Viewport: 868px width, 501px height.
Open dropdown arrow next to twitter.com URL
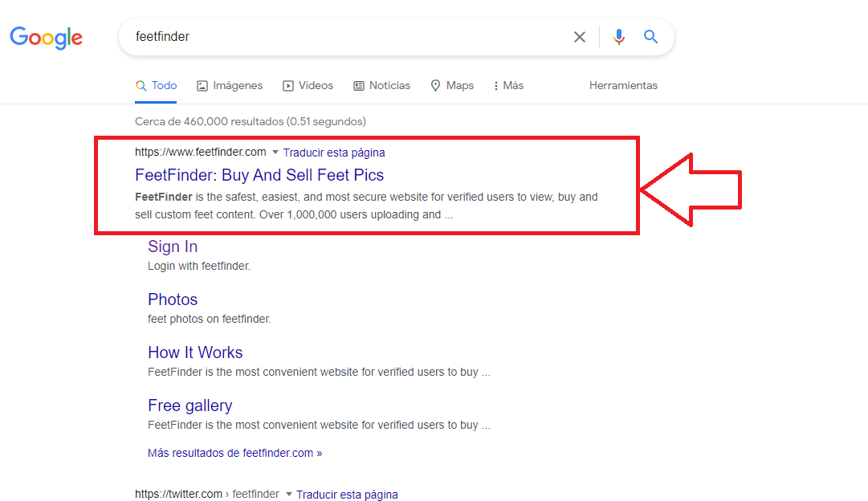tap(288, 495)
